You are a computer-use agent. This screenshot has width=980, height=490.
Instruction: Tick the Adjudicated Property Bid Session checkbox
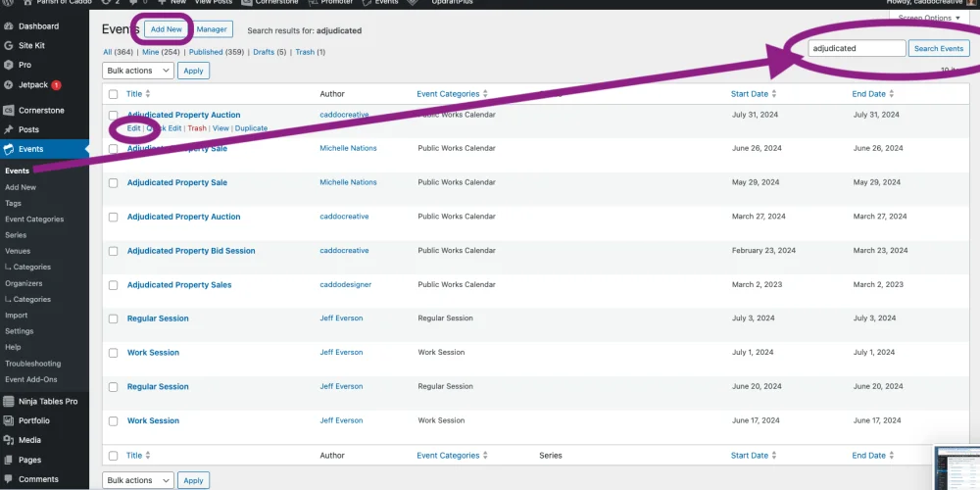click(x=113, y=251)
